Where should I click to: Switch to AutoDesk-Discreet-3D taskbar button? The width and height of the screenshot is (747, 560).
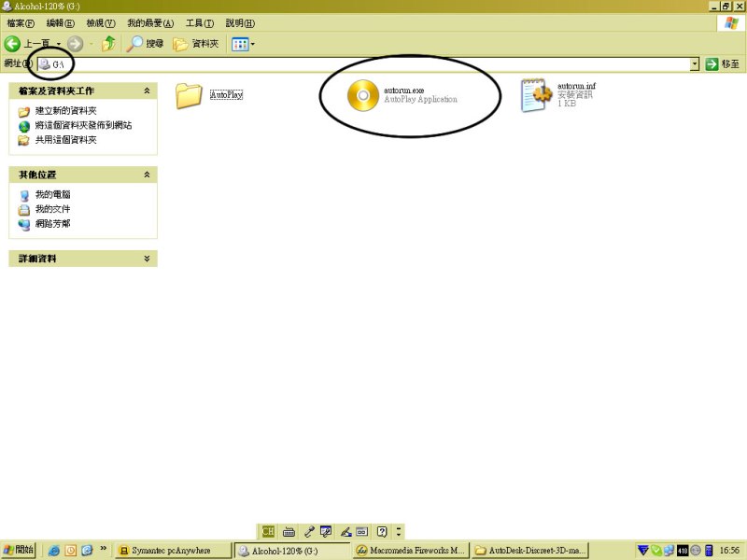click(x=530, y=551)
